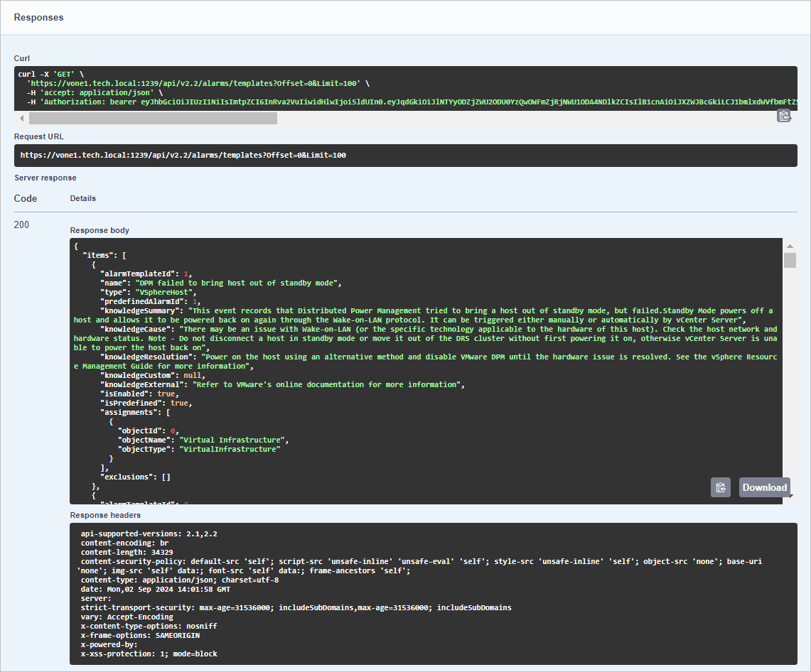This screenshot has width=811, height=672.
Task: Click the vary: Accept-Encoding header
Action: click(127, 617)
